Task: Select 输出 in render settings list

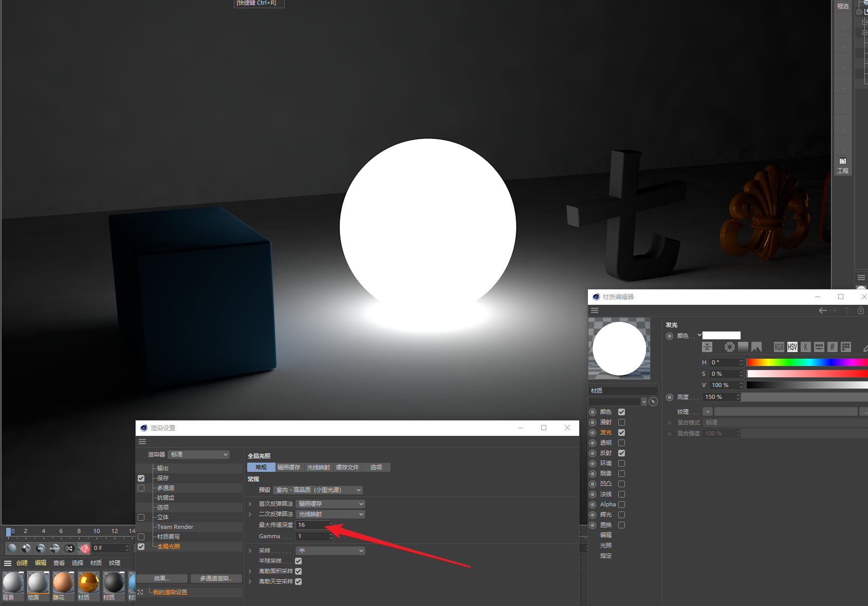Action: 162,468
